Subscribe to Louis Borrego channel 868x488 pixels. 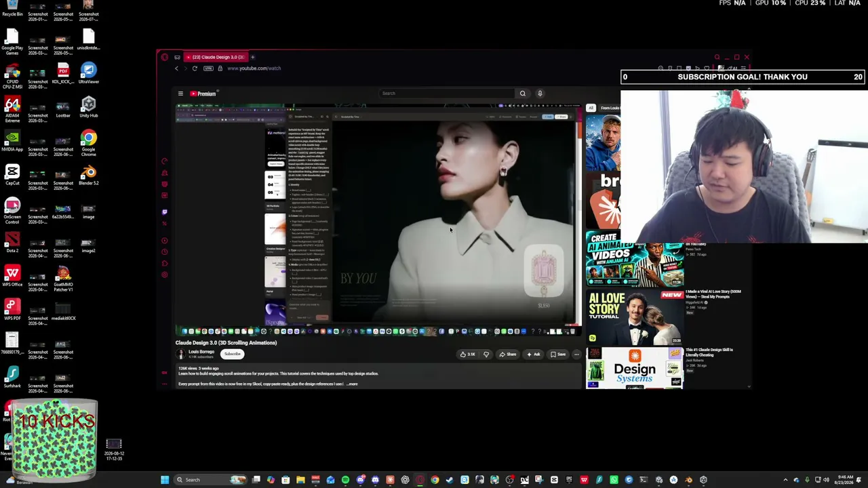pyautogui.click(x=233, y=354)
